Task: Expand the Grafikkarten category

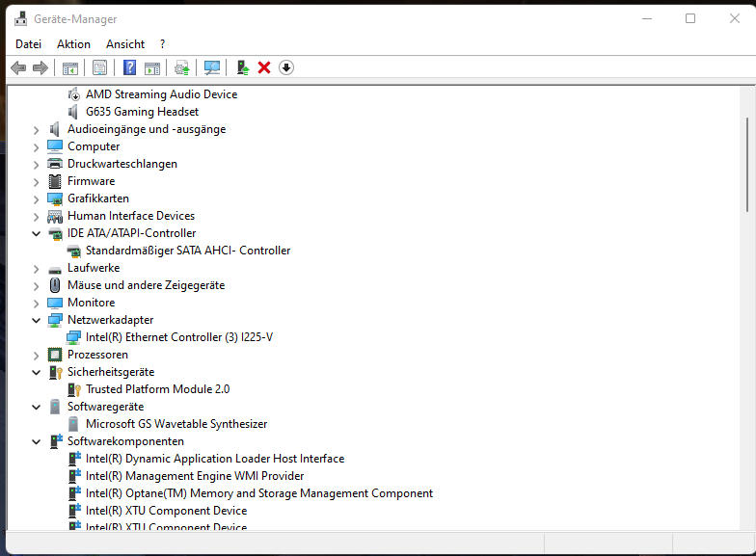Action: click(37, 199)
